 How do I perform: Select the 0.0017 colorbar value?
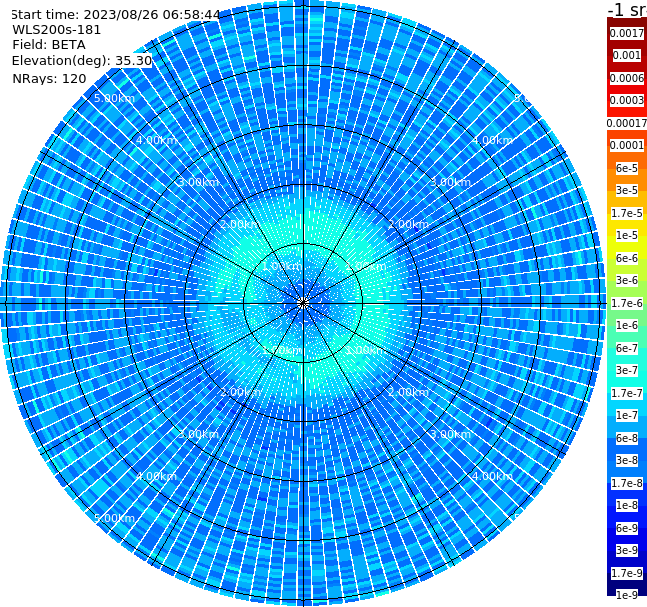click(x=627, y=33)
